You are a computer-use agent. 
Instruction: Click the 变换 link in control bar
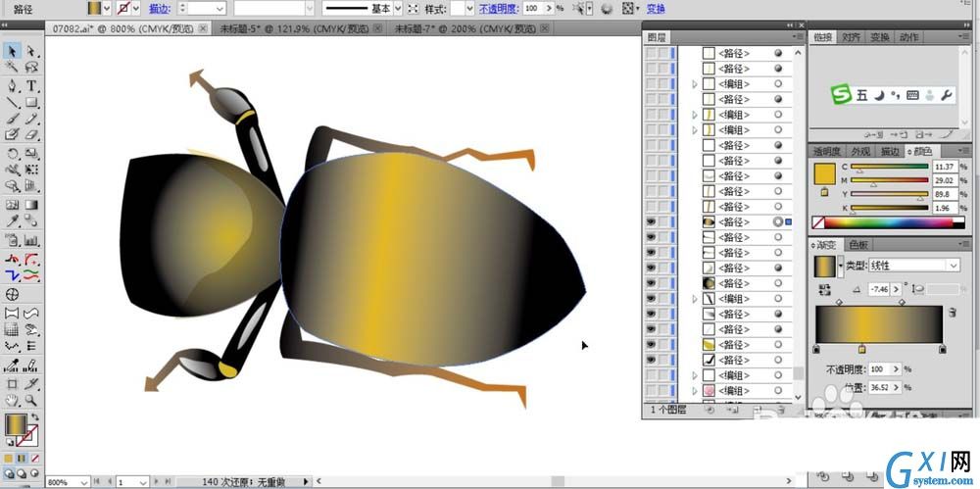(x=656, y=9)
